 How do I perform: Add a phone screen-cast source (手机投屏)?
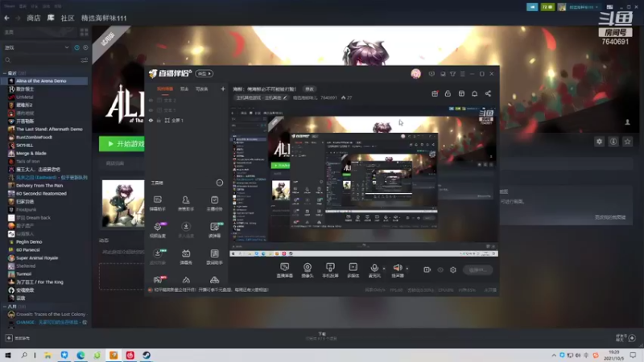tap(330, 270)
